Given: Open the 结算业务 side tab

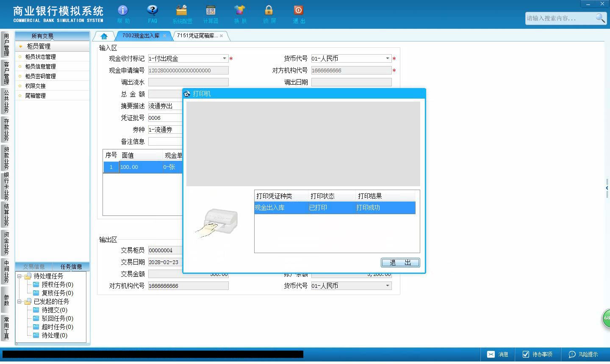Looking at the screenshot, I should (6, 215).
